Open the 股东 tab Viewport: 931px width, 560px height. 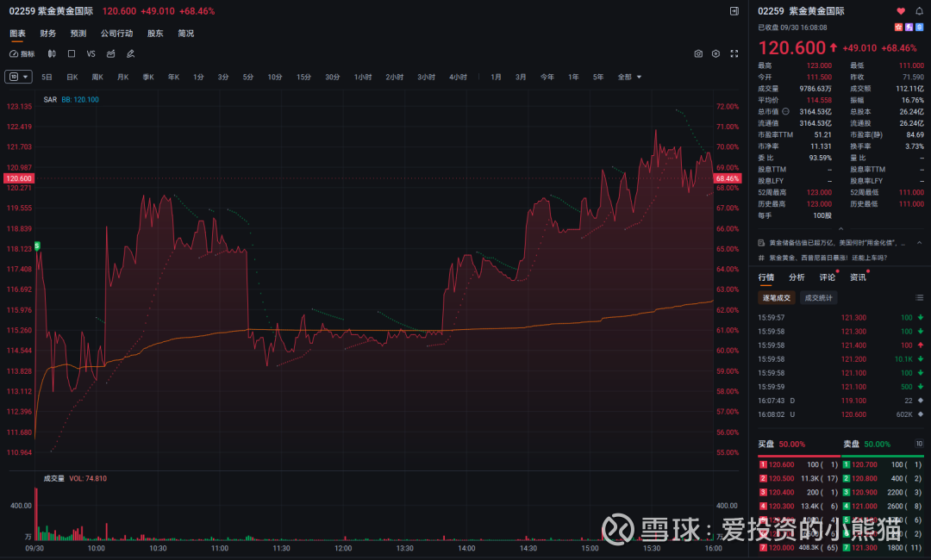pyautogui.click(x=155, y=34)
